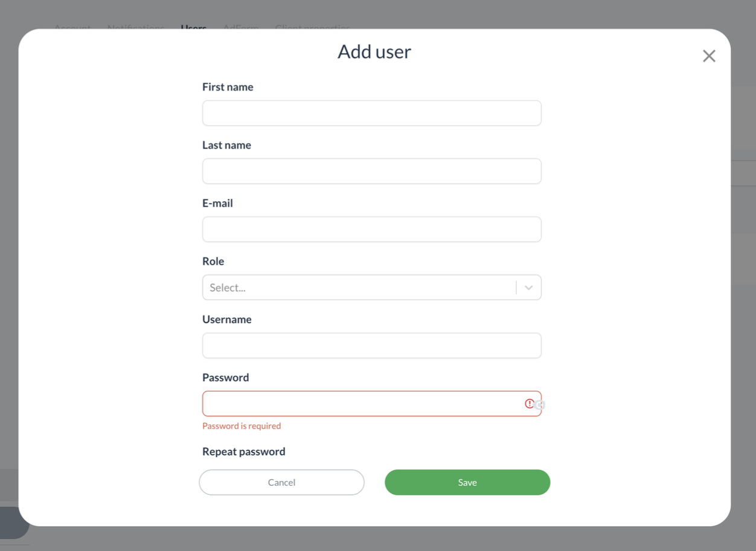This screenshot has height=551, width=756.
Task: Go to the AdForm tab
Action: click(x=241, y=27)
